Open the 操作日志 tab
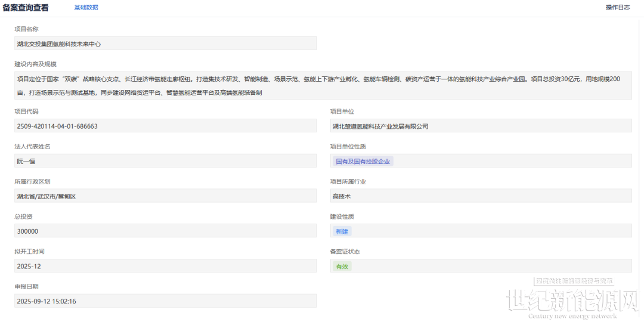The image size is (644, 322). coord(617,8)
